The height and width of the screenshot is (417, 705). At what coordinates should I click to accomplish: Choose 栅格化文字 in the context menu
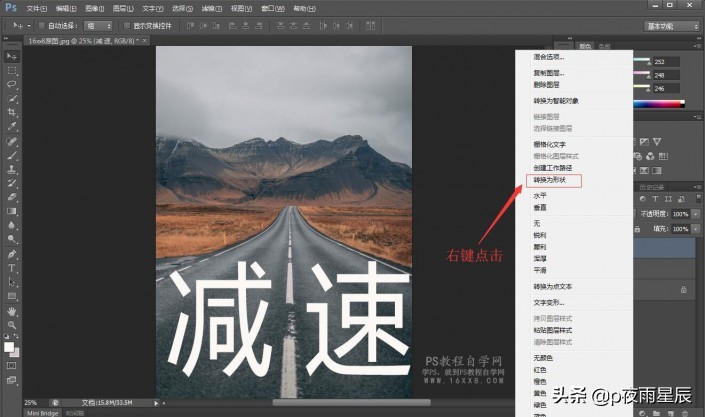pyautogui.click(x=549, y=144)
